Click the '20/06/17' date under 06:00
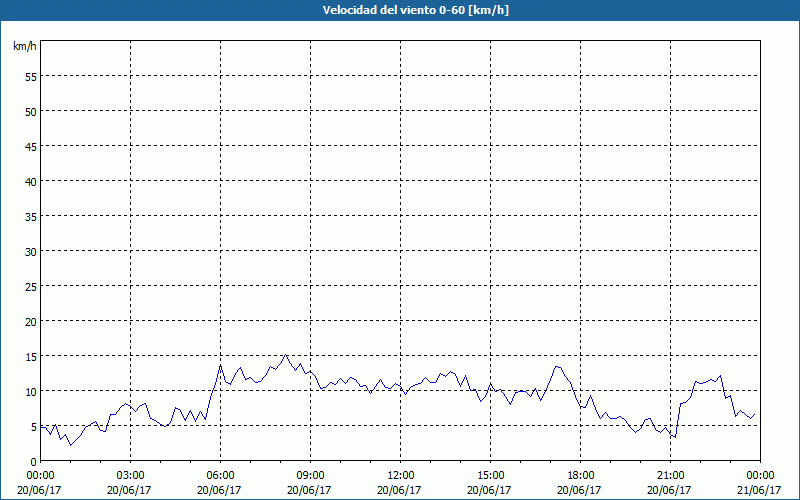Image resolution: width=800 pixels, height=500 pixels. coord(219,490)
